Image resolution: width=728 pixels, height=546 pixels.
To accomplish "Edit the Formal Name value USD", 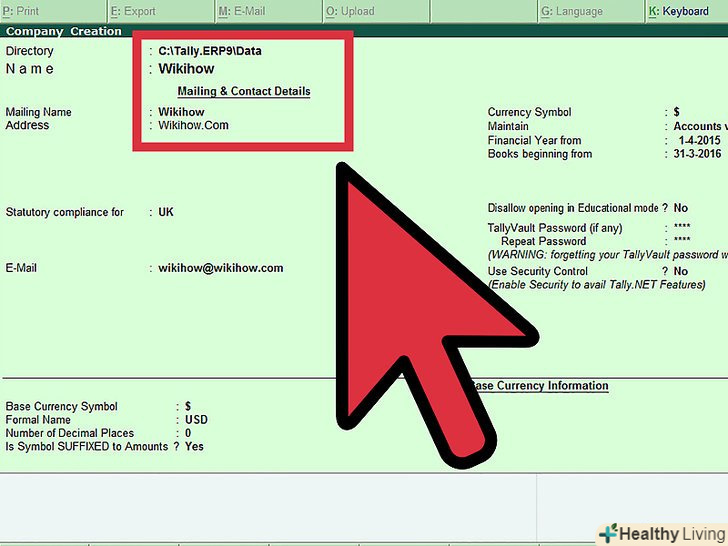I will (196, 420).
